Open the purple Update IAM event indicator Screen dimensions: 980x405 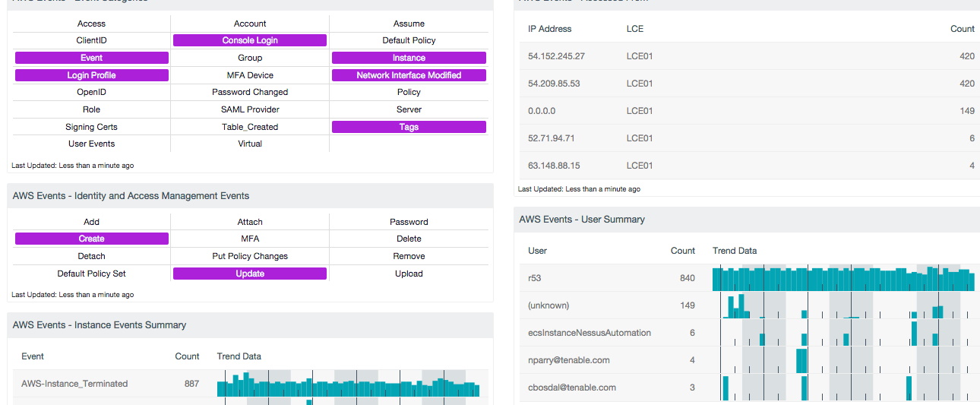[250, 274]
